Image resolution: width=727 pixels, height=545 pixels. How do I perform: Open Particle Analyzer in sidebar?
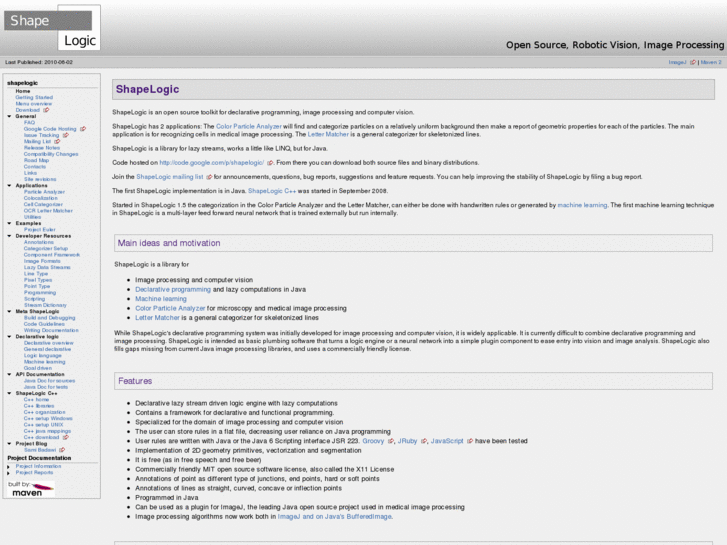click(45, 192)
